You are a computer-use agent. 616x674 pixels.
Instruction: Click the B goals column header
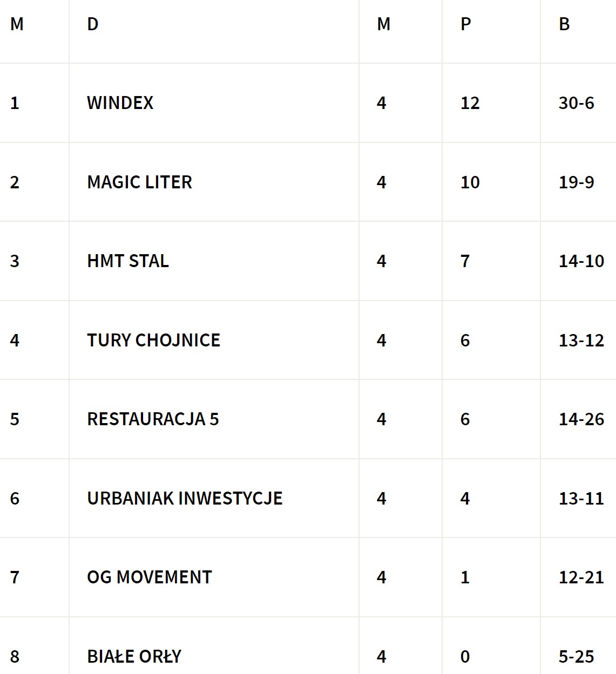tap(564, 24)
